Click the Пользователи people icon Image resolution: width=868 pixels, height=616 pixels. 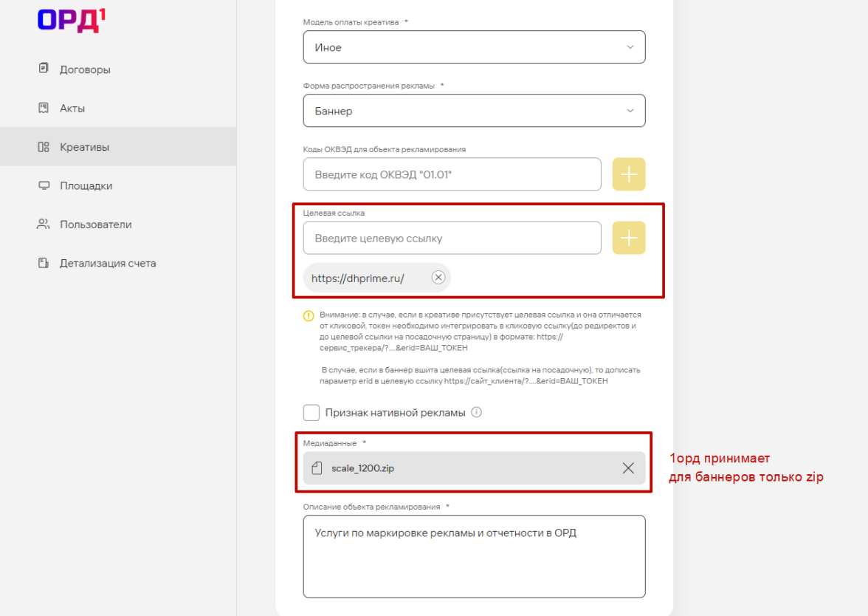(x=44, y=224)
